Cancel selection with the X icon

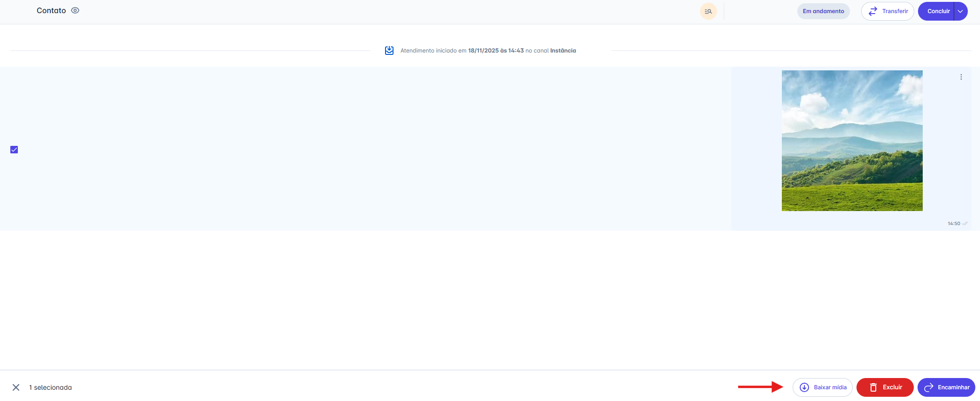tap(16, 387)
